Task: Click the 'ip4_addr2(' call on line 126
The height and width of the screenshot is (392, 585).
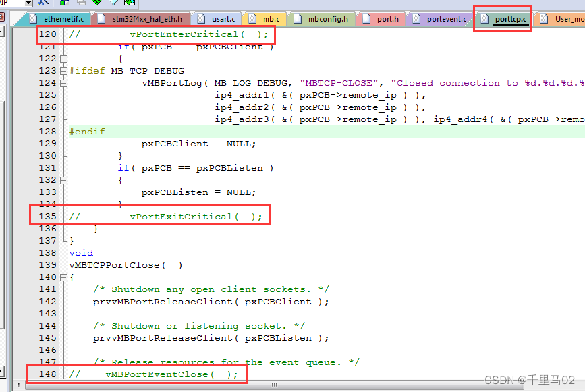Action: (245, 107)
